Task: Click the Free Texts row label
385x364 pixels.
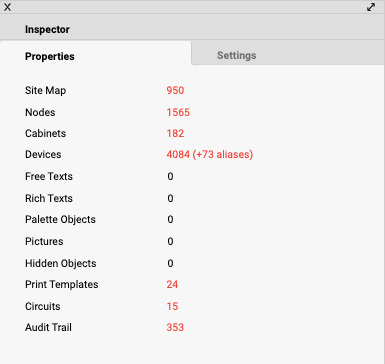Action: [49, 176]
